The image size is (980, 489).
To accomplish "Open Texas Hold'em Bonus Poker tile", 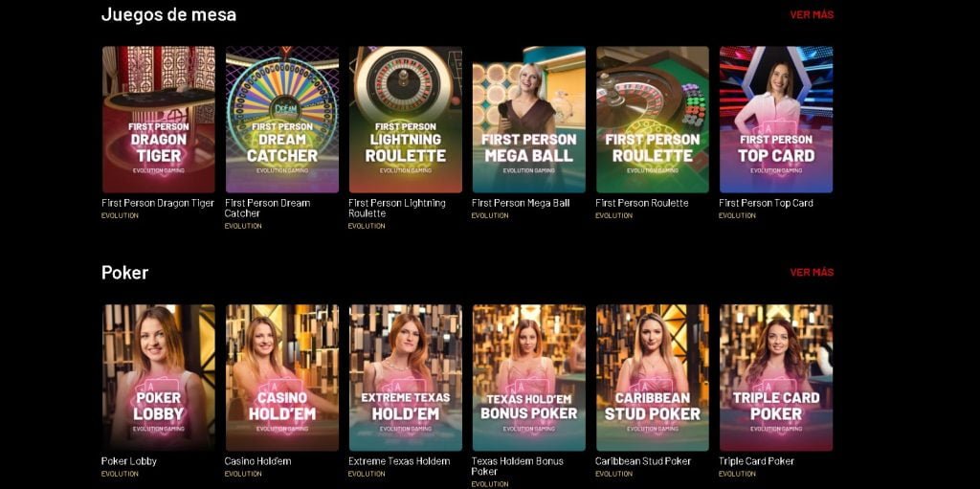I will point(528,378).
